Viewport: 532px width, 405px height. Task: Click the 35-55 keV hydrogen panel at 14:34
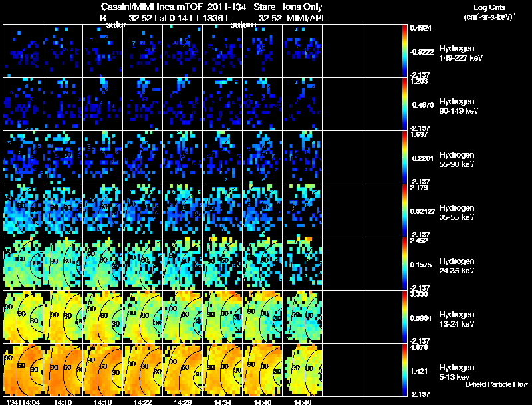click(x=223, y=210)
